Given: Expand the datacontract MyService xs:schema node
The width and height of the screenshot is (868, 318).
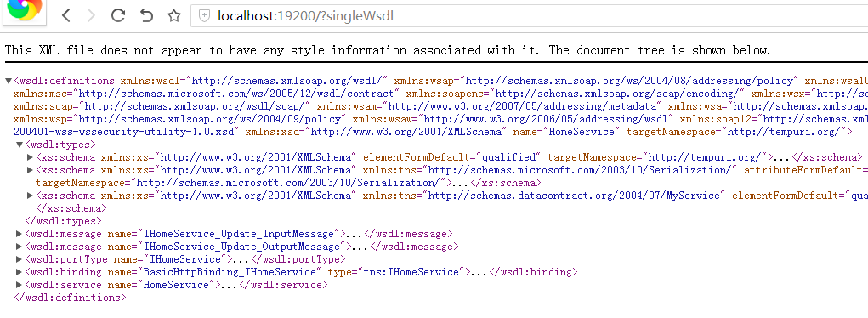Looking at the screenshot, I should click(31, 196).
